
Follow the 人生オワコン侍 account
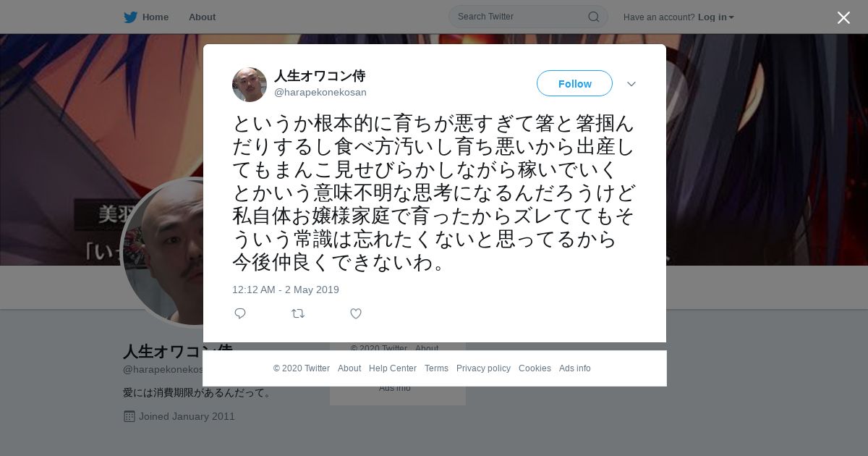point(574,84)
